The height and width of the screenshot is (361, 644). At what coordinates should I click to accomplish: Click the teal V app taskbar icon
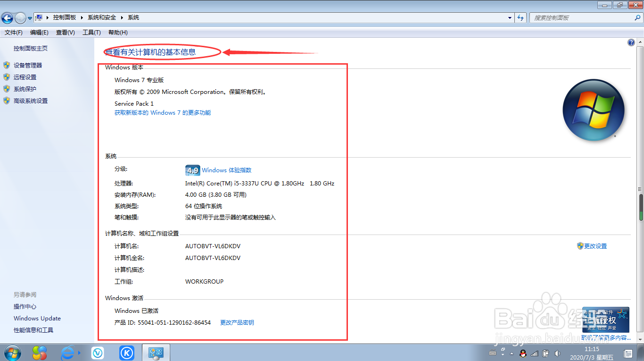click(x=98, y=353)
